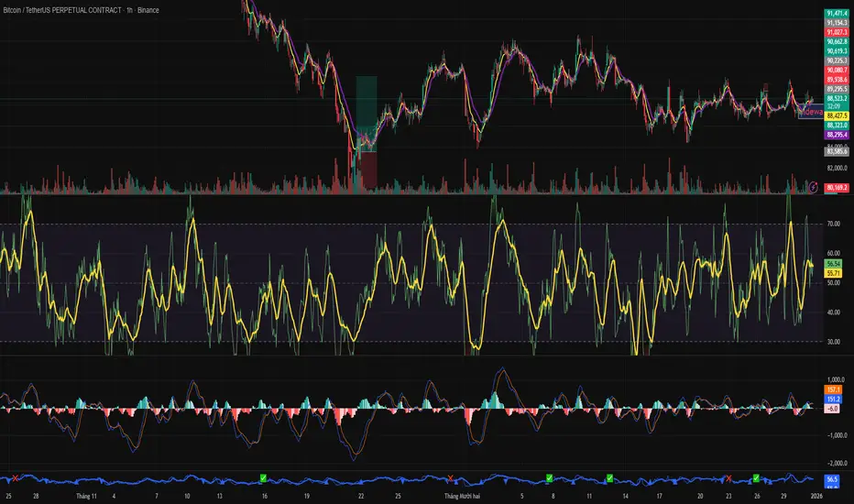The height and width of the screenshot is (504, 854).
Task: Click the 89,938.6 red price label
Action: [837, 80]
